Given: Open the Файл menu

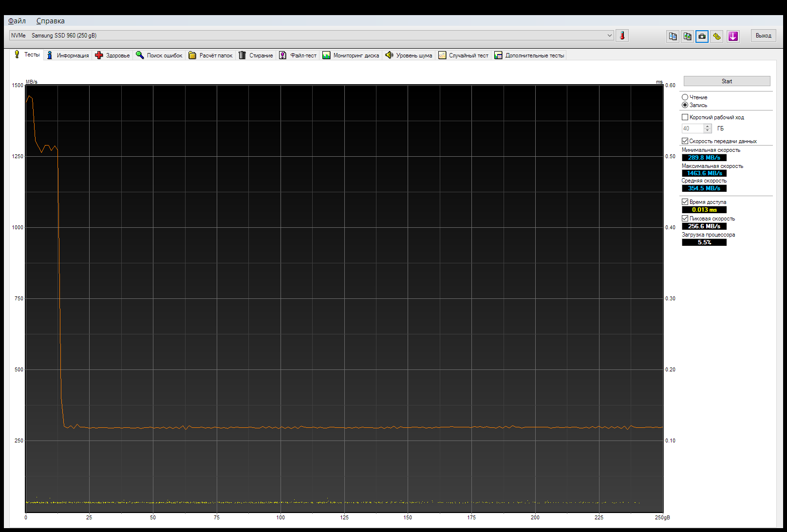Looking at the screenshot, I should 17,21.
